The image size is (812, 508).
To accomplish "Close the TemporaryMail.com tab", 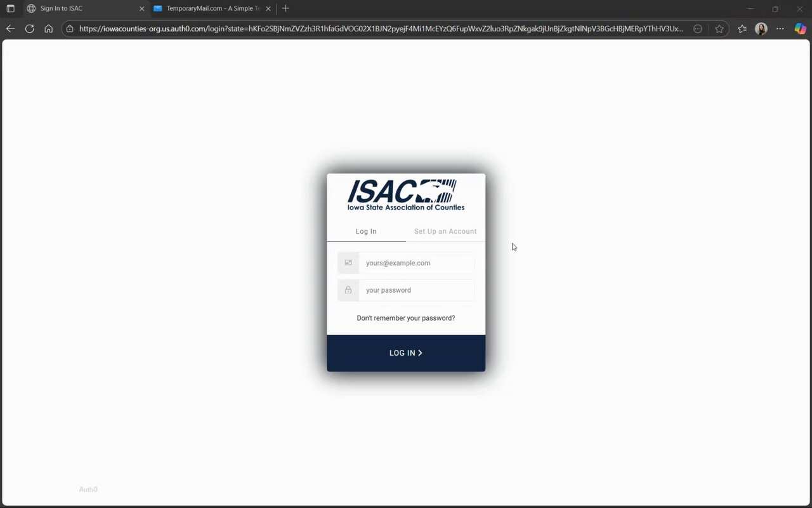I will coord(268,9).
